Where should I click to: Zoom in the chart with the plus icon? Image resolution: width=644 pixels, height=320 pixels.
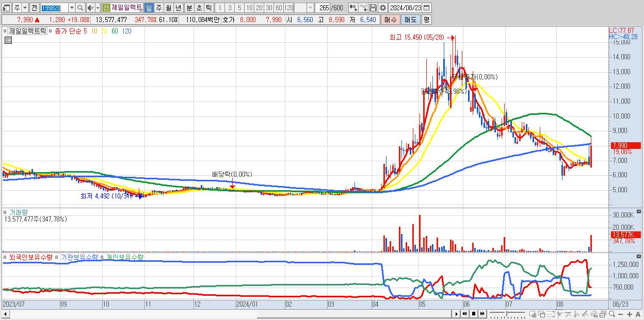[x=630, y=314]
